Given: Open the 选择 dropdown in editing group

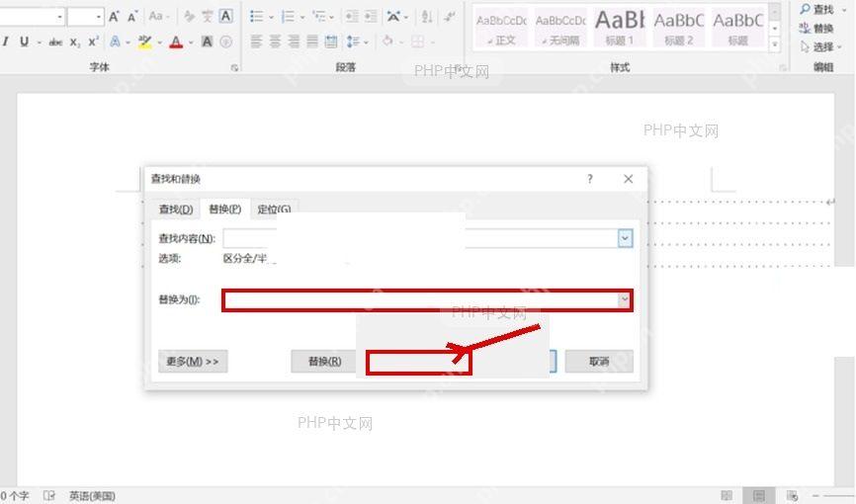Looking at the screenshot, I should click(x=820, y=47).
